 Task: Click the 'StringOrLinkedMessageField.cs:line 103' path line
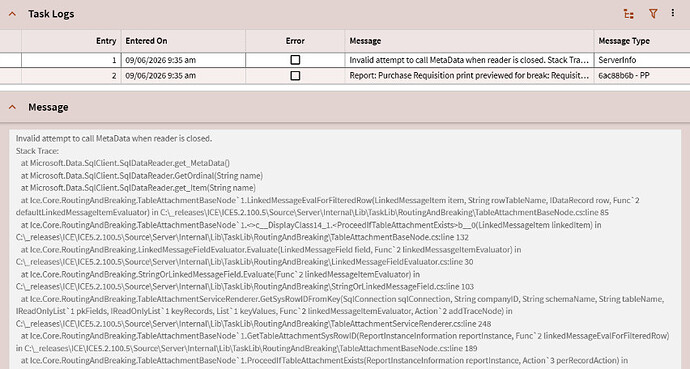click(x=245, y=286)
